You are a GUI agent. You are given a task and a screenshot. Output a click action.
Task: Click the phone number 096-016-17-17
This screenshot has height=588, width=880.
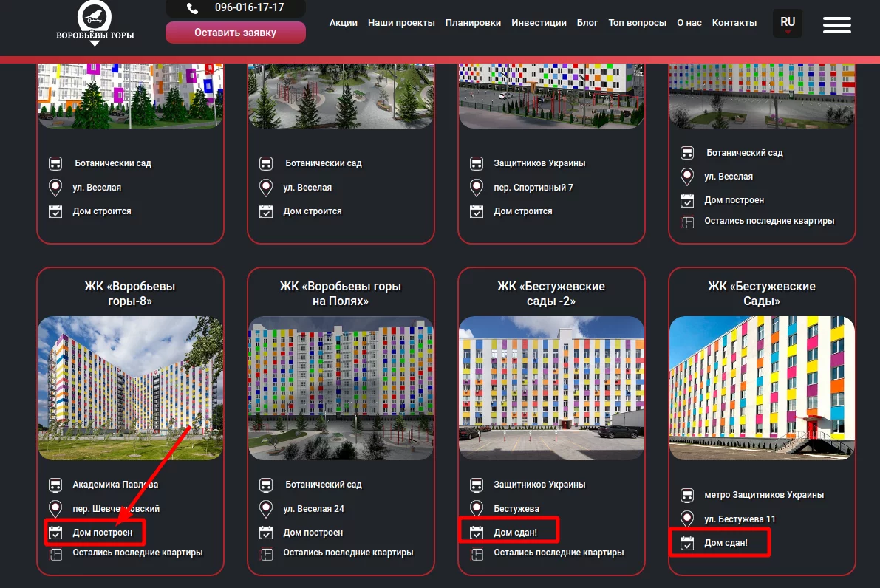point(250,8)
